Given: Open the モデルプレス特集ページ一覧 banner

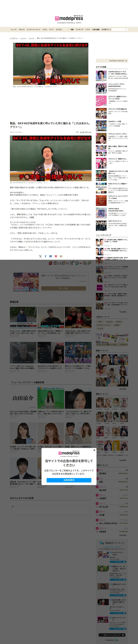Looking at the screenshot, I should pyautogui.click(x=112, y=340).
